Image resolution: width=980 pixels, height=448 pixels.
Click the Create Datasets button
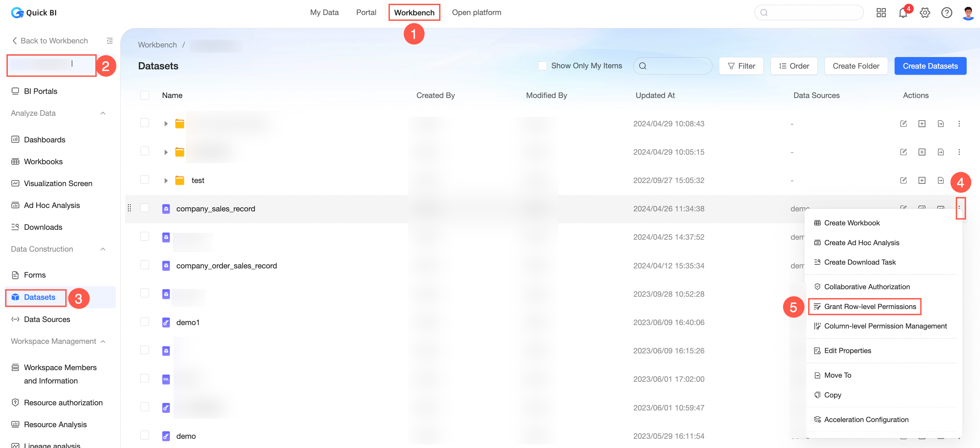point(930,66)
